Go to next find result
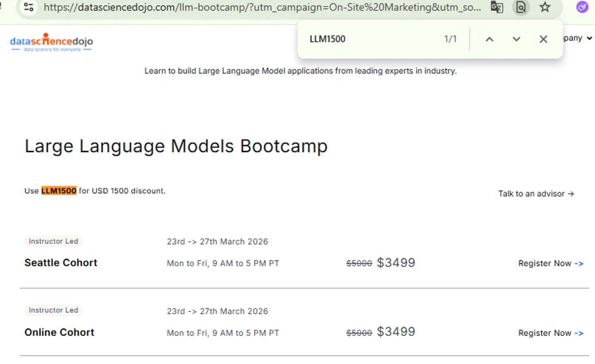This screenshot has width=595, height=364. (x=516, y=39)
